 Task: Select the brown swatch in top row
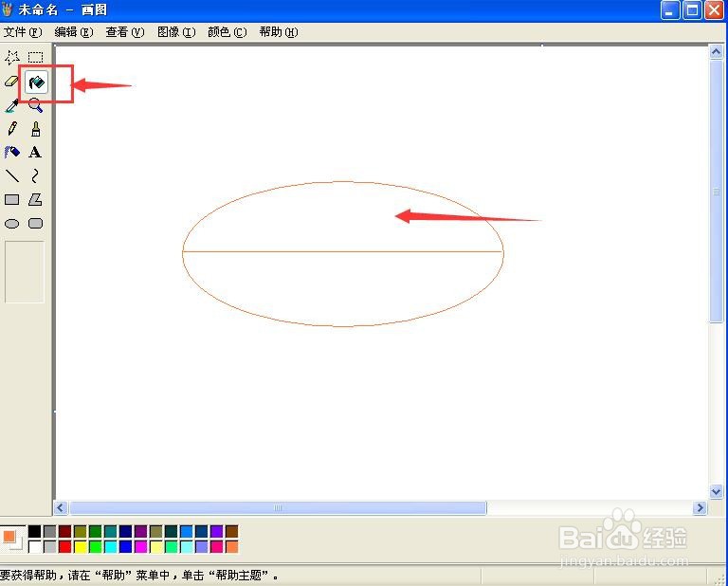tap(231, 531)
